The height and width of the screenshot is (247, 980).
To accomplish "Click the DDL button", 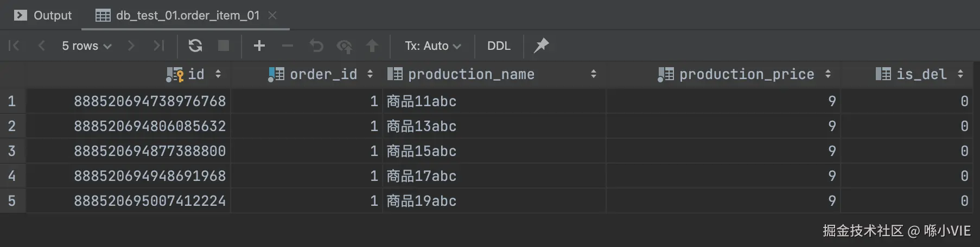I will click(499, 45).
